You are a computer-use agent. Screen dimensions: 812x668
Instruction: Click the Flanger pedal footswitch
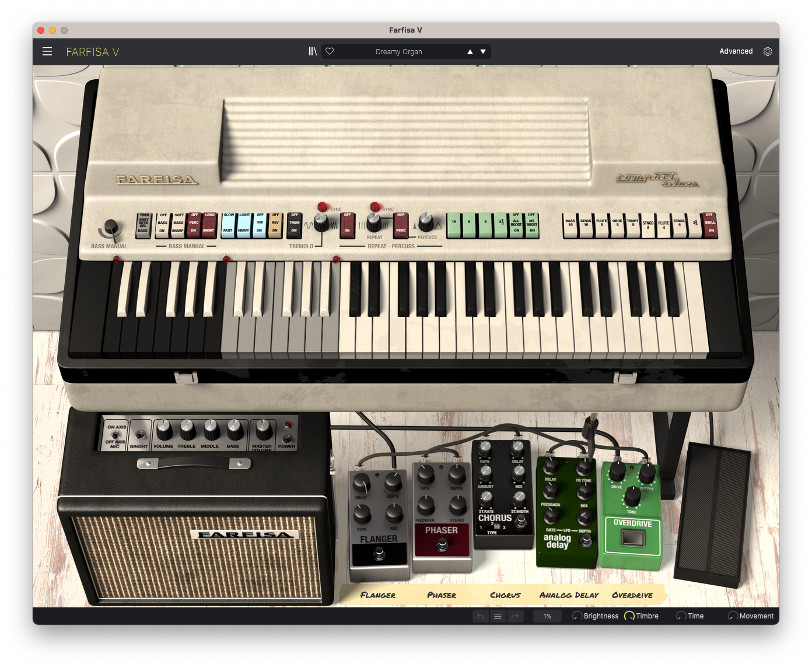coord(379,554)
